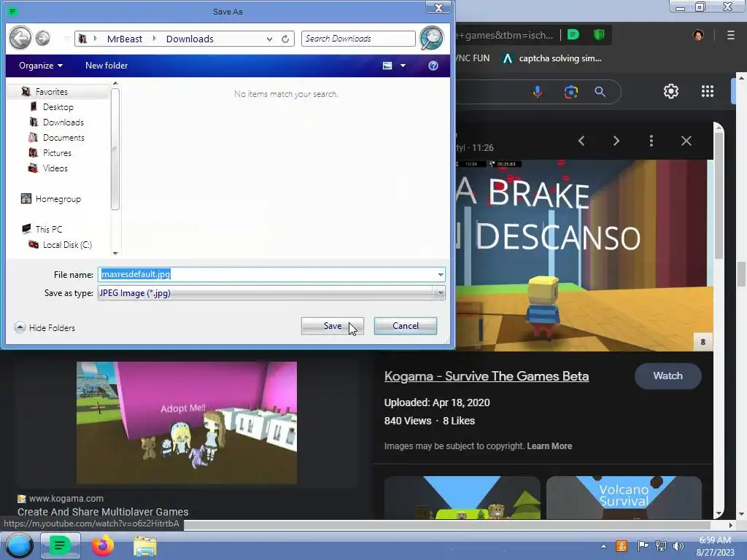Show hidden tray icons arrow

point(603,546)
